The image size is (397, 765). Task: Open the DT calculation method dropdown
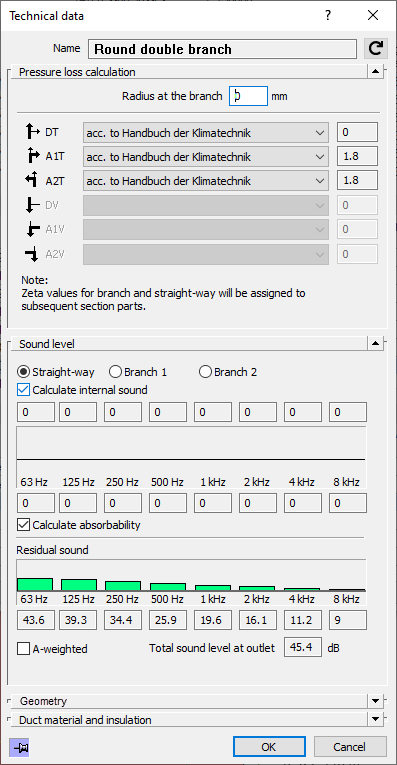205,132
